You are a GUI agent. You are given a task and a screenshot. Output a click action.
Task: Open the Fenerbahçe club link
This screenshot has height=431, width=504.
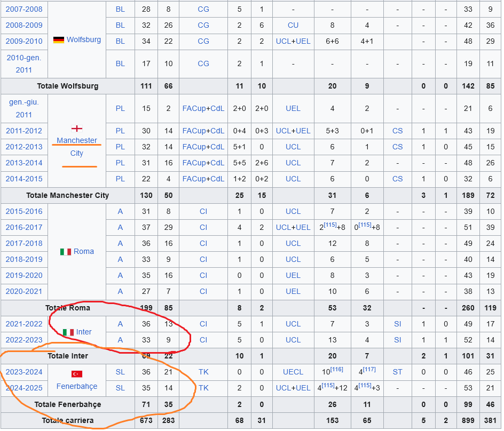(76, 386)
